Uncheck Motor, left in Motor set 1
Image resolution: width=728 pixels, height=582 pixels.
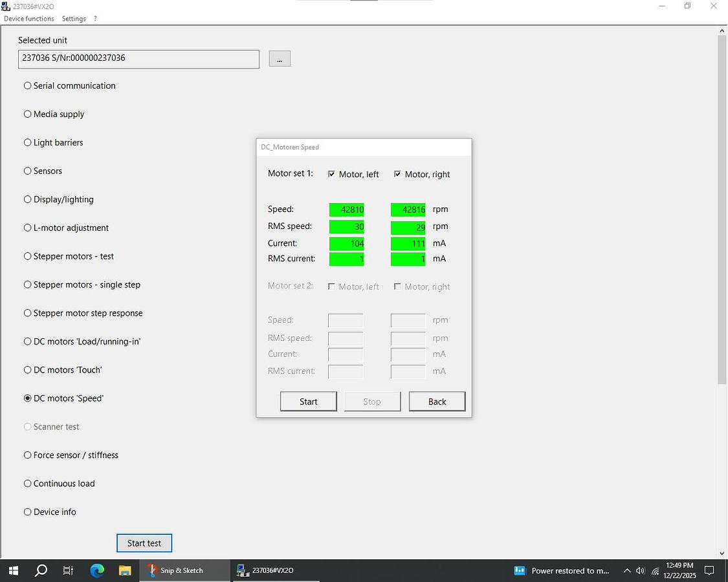(x=332, y=174)
